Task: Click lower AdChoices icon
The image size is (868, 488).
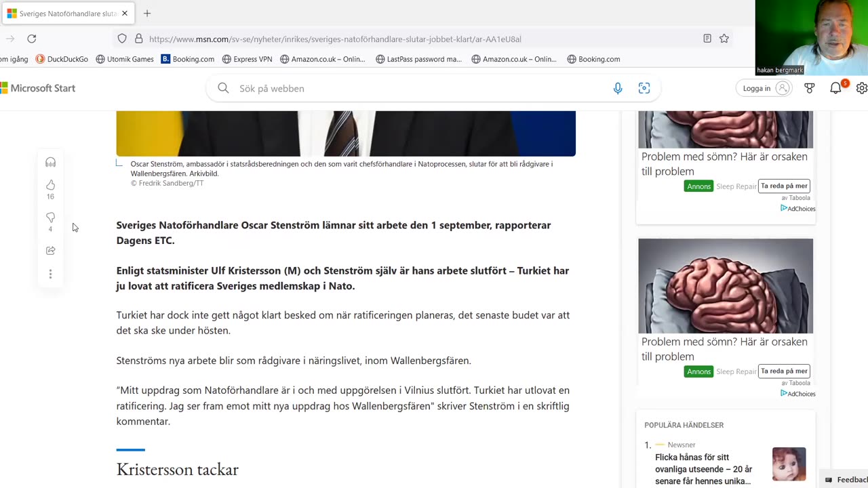Action: coord(797,394)
